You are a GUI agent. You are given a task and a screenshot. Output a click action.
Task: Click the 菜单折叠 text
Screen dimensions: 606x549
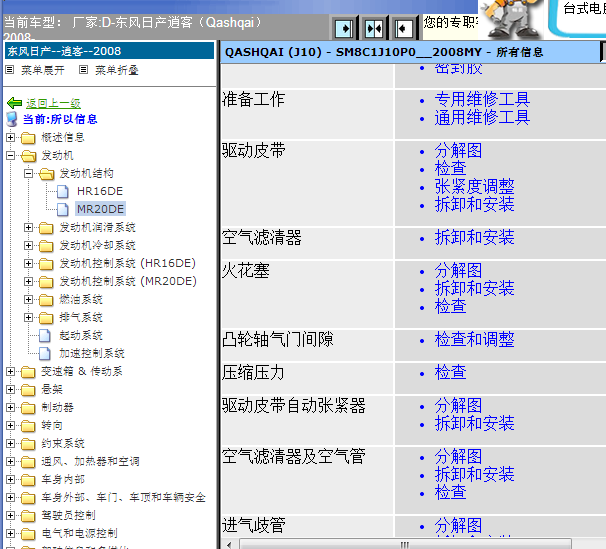point(117,70)
